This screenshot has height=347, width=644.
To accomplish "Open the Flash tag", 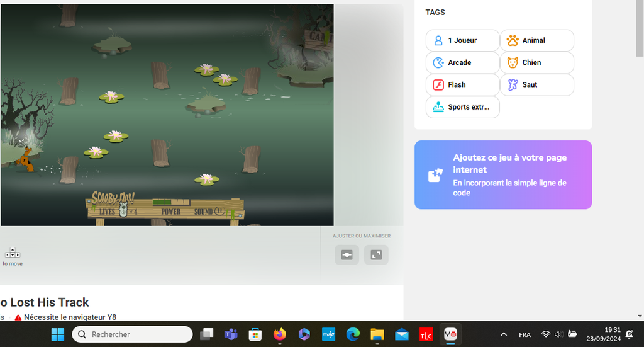I will pyautogui.click(x=462, y=85).
